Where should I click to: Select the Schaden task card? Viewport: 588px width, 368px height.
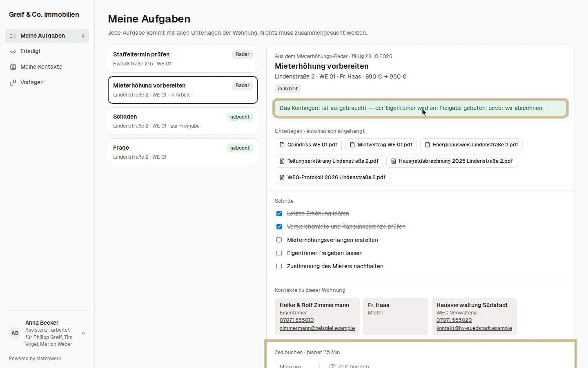[x=183, y=121]
